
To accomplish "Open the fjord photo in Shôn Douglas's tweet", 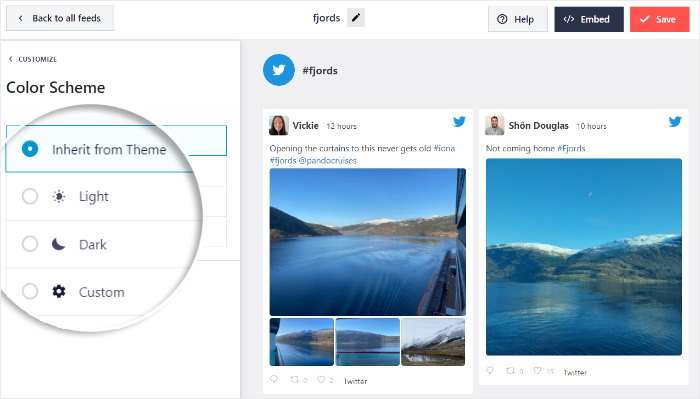I will coord(584,257).
